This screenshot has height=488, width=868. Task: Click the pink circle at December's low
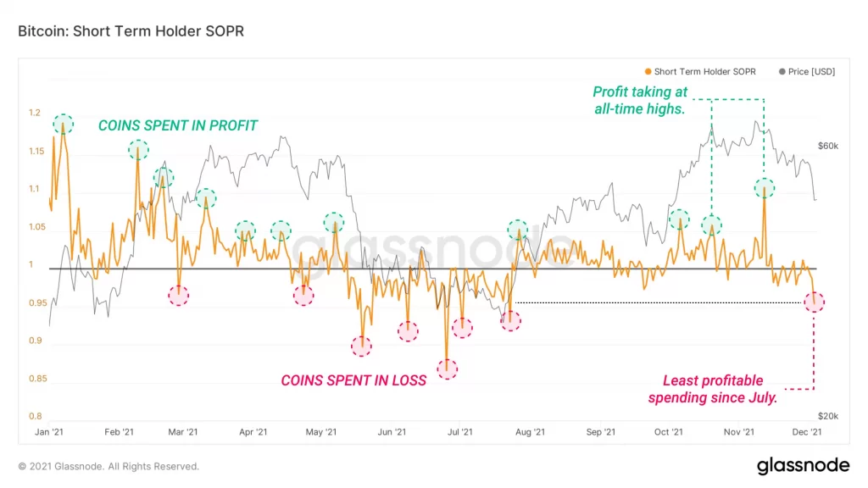pyautogui.click(x=815, y=302)
